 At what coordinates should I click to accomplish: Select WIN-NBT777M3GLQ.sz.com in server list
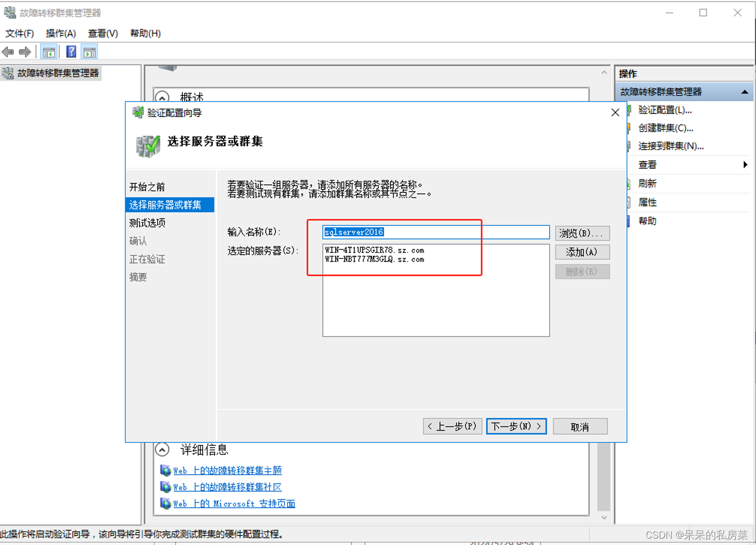(x=375, y=259)
